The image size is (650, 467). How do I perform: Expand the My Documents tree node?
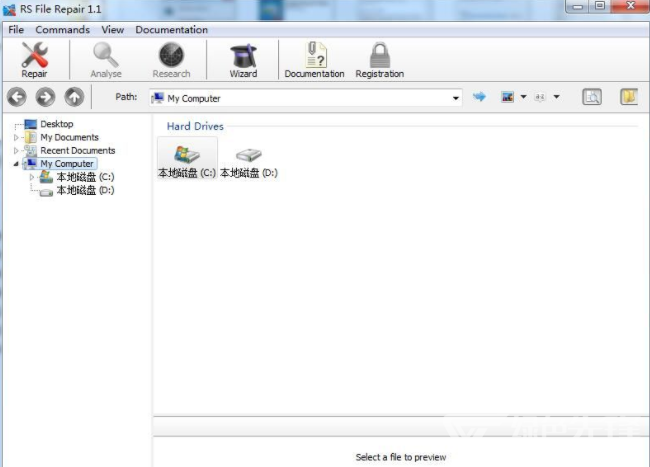pos(16,137)
